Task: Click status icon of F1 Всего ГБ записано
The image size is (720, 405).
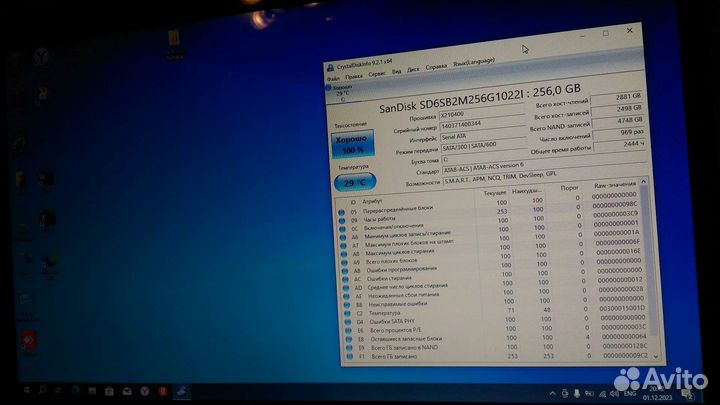Action: click(x=350, y=356)
